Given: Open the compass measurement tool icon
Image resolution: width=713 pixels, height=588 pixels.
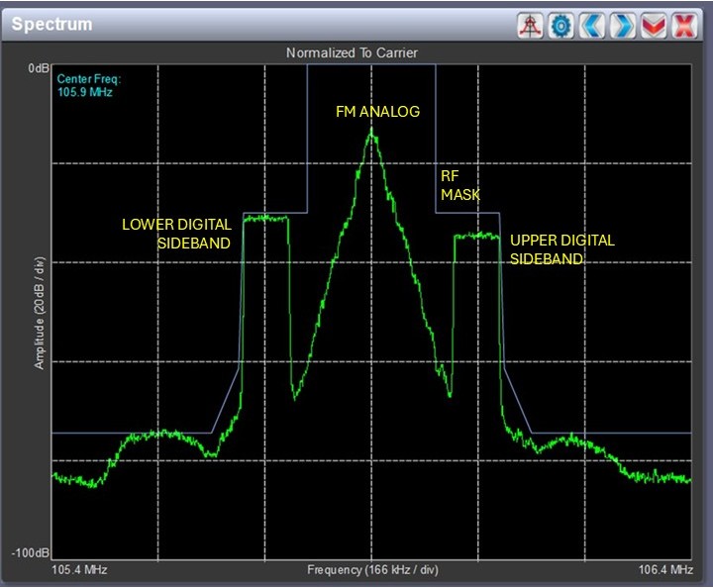Looking at the screenshot, I should point(531,25).
